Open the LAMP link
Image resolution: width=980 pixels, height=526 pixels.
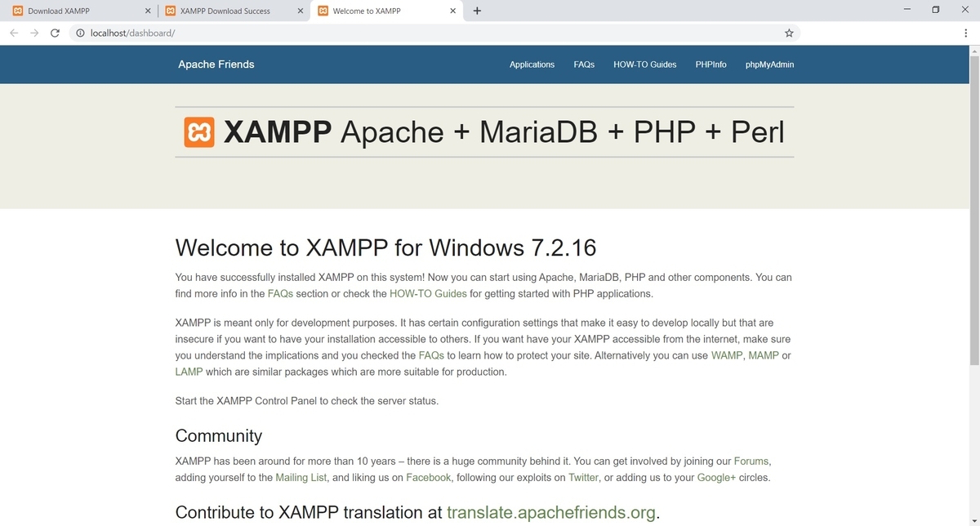189,372
